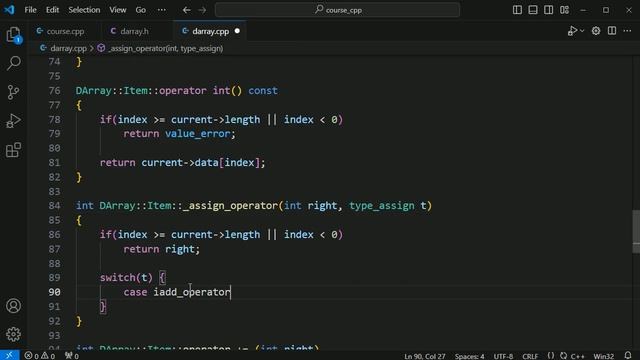Open the Explorer view in activity bar
Screen dimensions: 640x360
tap(13, 35)
